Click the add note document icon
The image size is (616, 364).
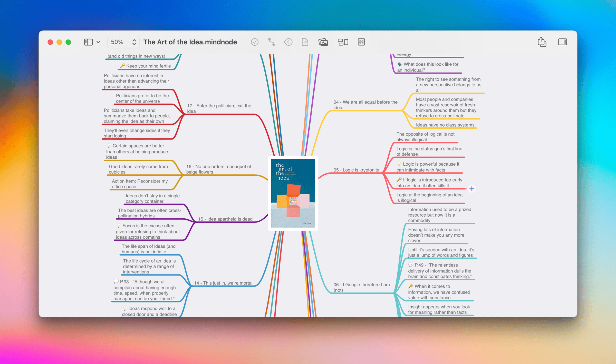pos(305,42)
